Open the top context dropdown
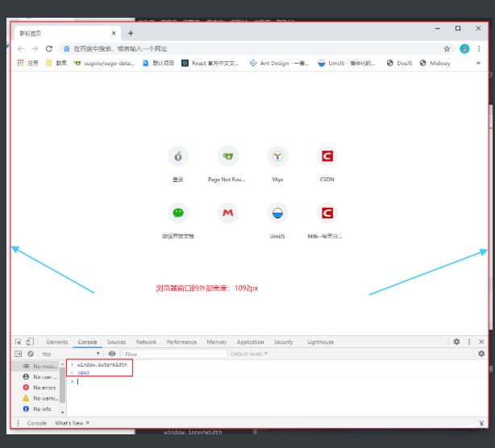 coord(71,354)
